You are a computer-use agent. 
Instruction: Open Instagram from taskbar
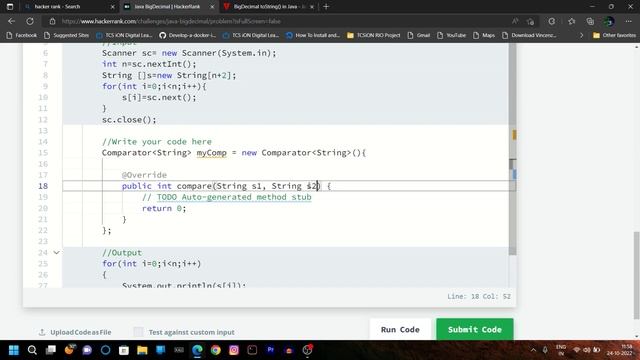coord(234,350)
